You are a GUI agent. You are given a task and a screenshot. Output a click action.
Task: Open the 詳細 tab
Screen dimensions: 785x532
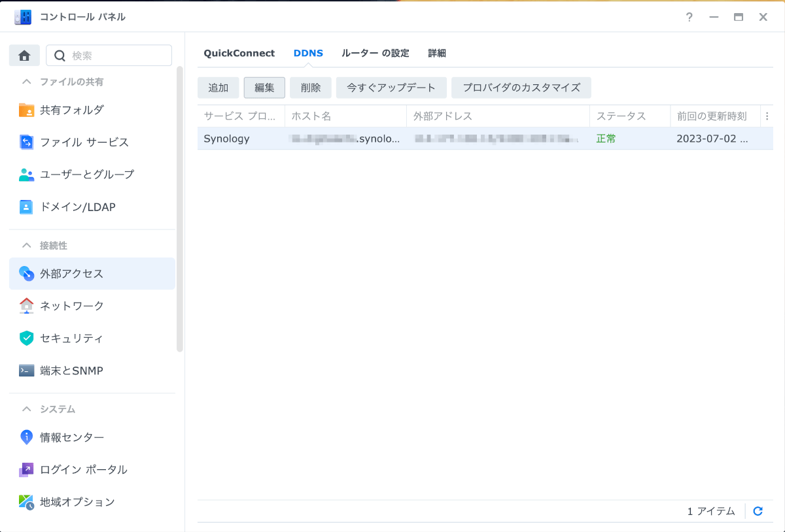437,53
